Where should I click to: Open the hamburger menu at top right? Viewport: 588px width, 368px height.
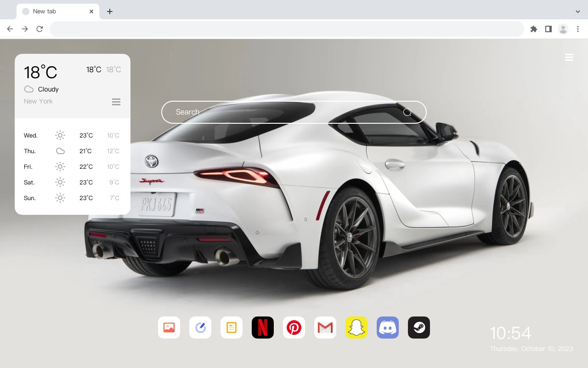tap(569, 57)
